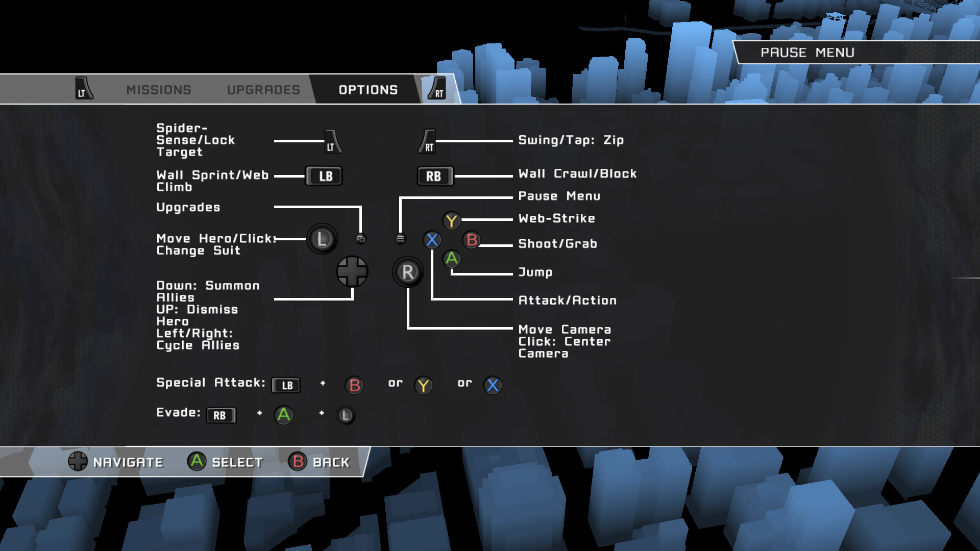This screenshot has height=551, width=980.
Task: Click the RT trigger icon for Swing/Zip
Action: [428, 141]
